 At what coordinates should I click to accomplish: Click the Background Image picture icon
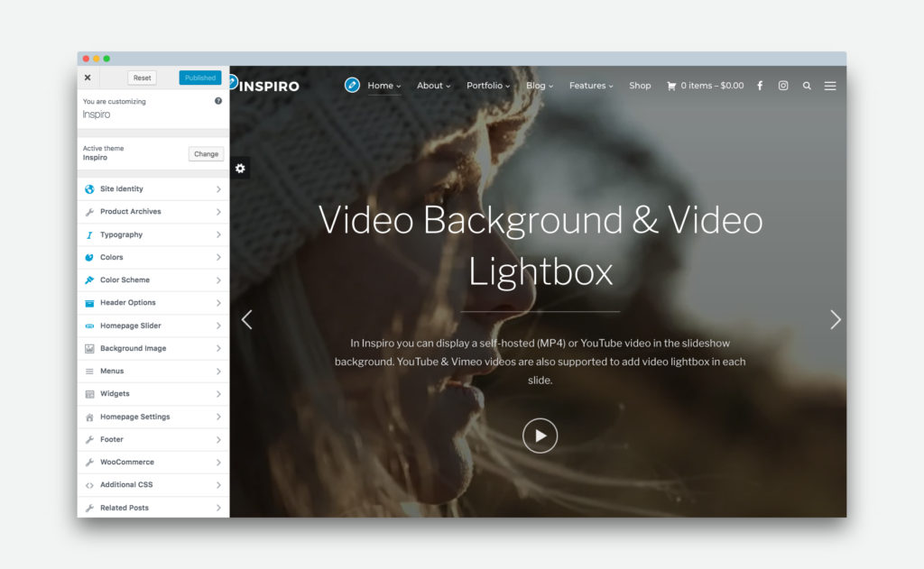pyautogui.click(x=89, y=349)
